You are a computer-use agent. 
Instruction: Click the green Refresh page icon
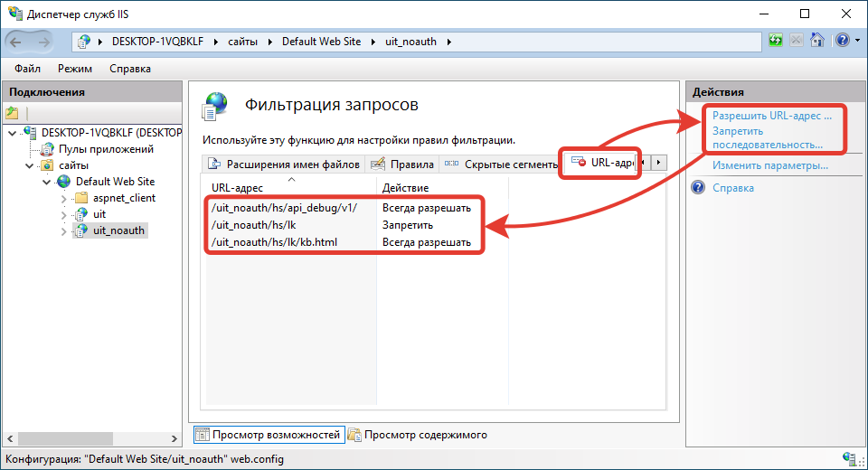click(776, 40)
